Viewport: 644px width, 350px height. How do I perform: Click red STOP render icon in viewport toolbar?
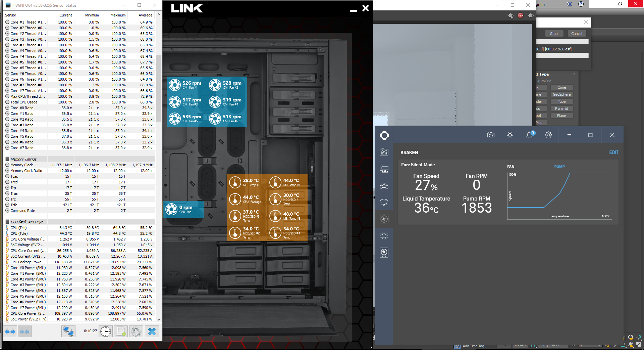(x=521, y=15)
